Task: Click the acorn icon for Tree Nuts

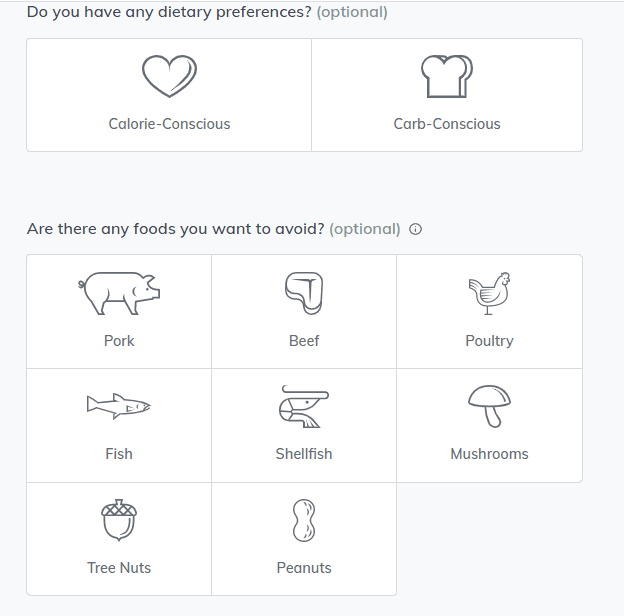Action: coord(119,520)
